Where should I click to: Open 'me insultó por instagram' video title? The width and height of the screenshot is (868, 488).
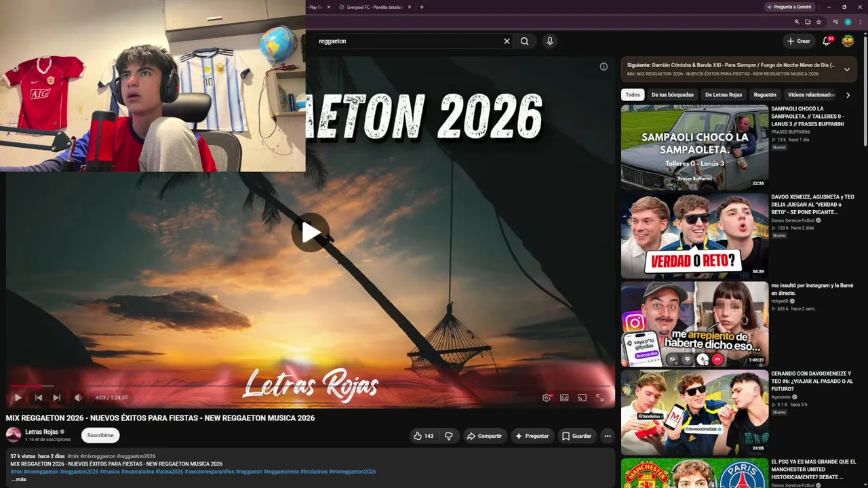click(812, 289)
